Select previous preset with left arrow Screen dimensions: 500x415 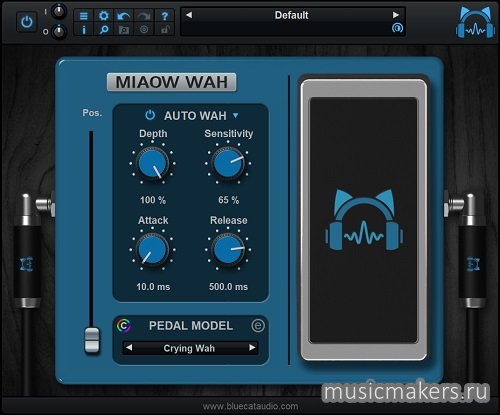coord(189,15)
